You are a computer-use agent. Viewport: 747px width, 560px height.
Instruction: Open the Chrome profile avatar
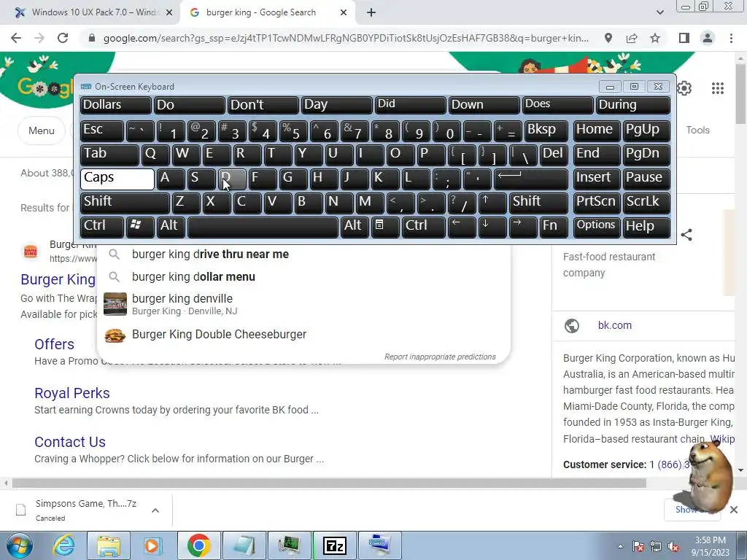pos(708,38)
